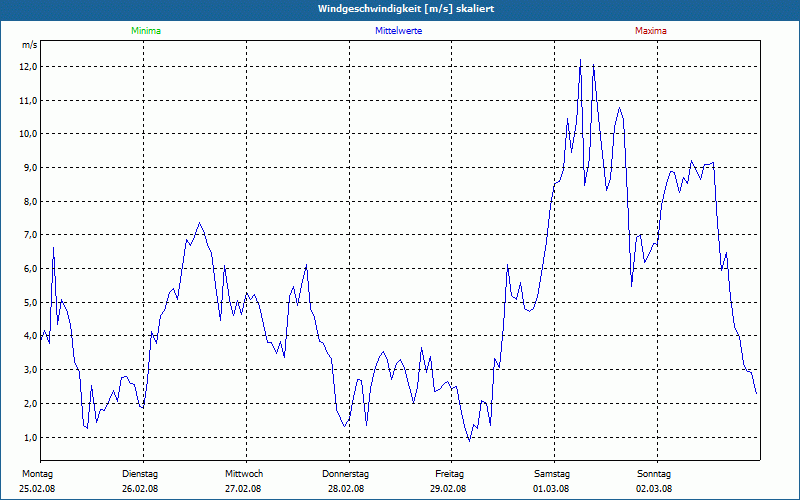Click the 4,0 y-axis value
This screenshot has height=500, width=800.
click(30, 336)
